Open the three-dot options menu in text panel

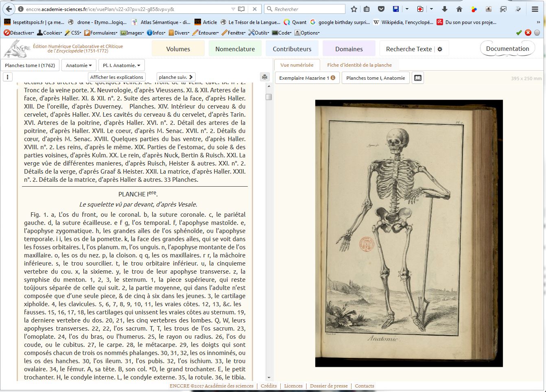click(x=7, y=77)
